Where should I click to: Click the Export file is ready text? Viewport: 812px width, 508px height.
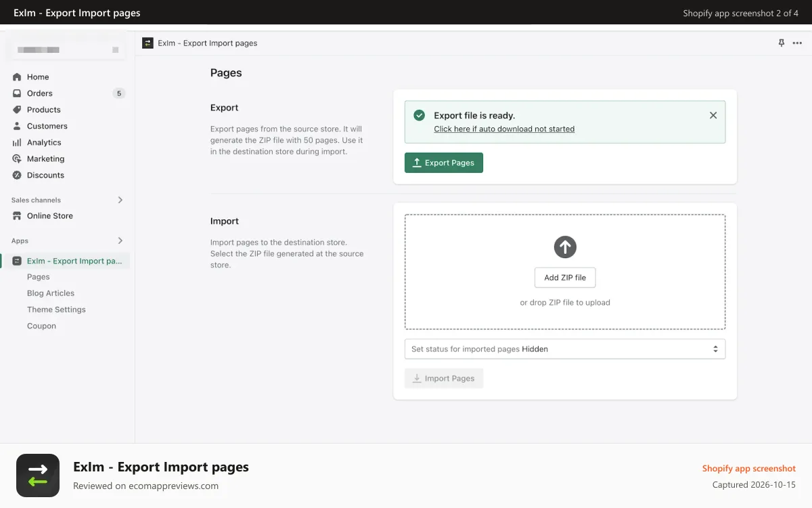[474, 116]
